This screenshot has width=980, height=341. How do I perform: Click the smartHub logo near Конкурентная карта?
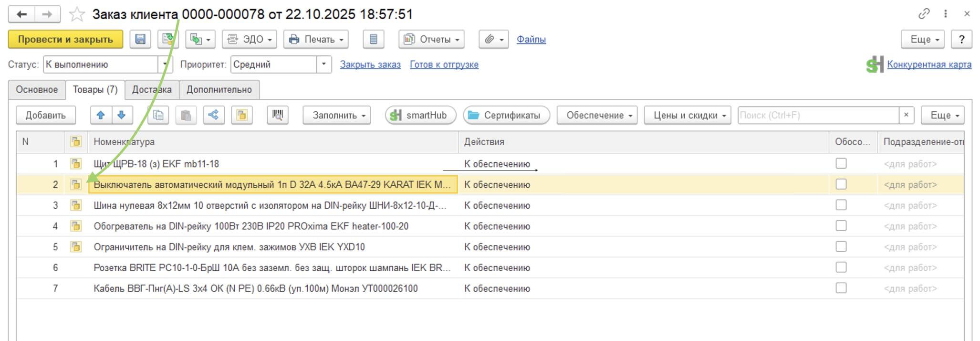pyautogui.click(x=875, y=64)
